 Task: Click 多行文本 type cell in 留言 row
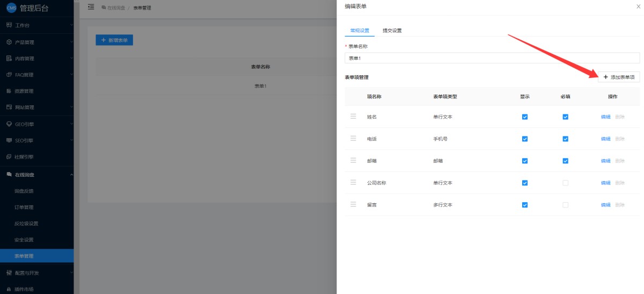tap(443, 205)
